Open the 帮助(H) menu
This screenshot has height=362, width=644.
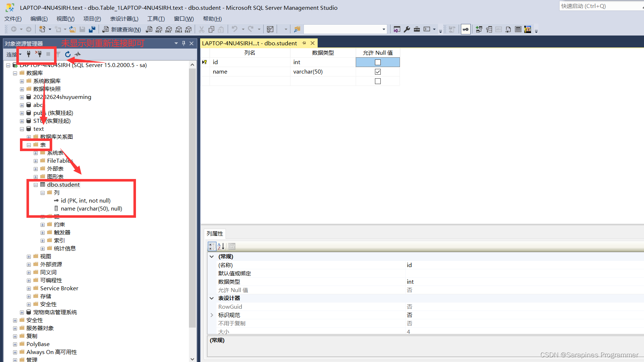[212, 19]
